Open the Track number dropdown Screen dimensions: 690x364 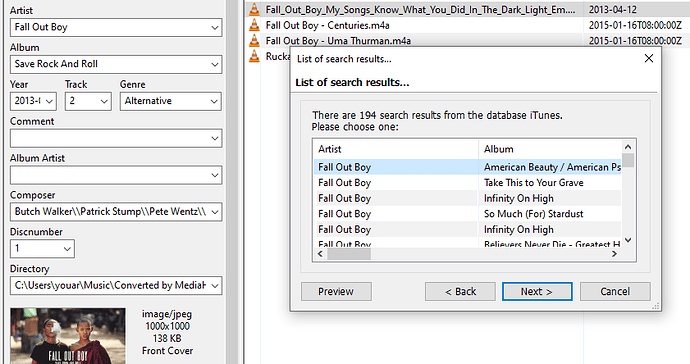(104, 101)
